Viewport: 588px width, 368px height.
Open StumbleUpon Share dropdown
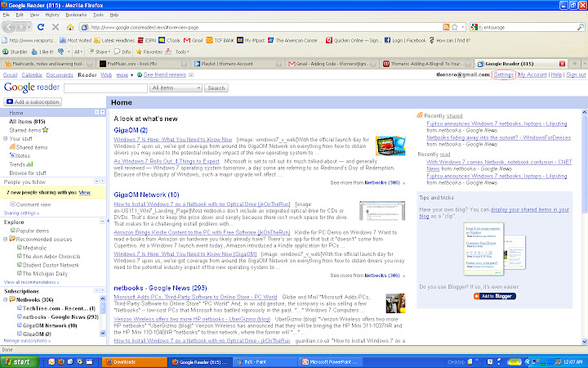(99, 52)
